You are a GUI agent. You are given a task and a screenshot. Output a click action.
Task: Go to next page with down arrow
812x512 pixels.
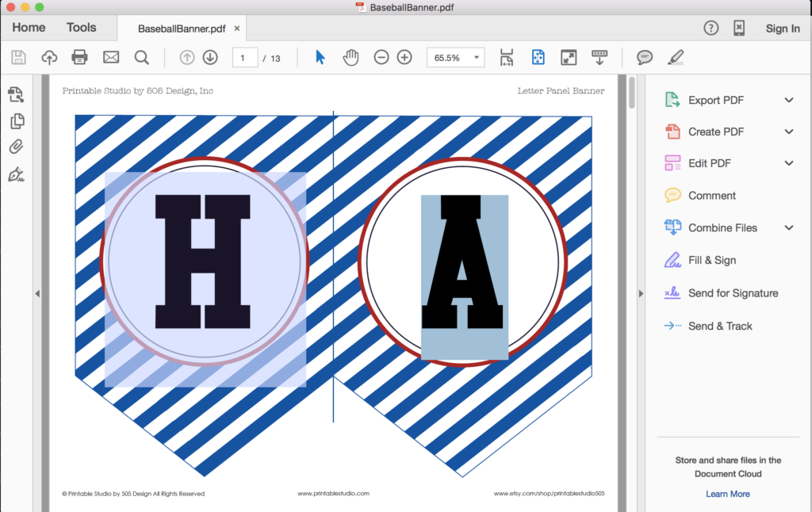pos(209,57)
